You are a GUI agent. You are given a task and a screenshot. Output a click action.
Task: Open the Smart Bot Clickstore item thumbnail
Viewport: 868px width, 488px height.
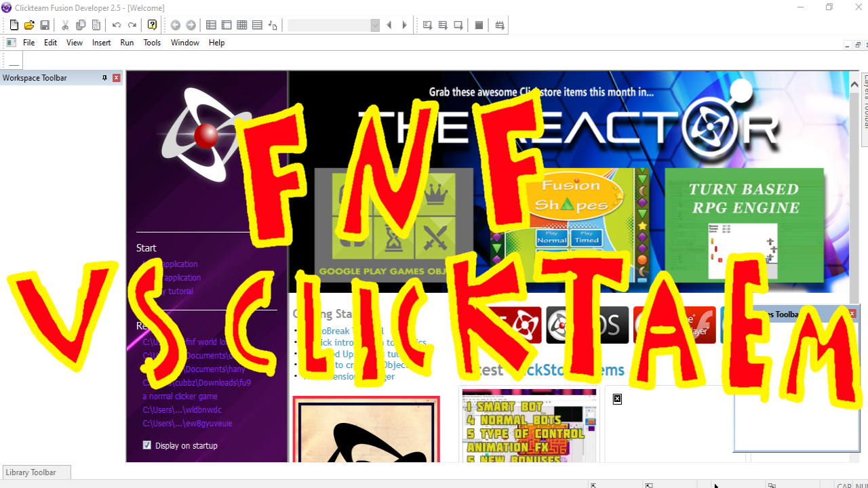(529, 426)
